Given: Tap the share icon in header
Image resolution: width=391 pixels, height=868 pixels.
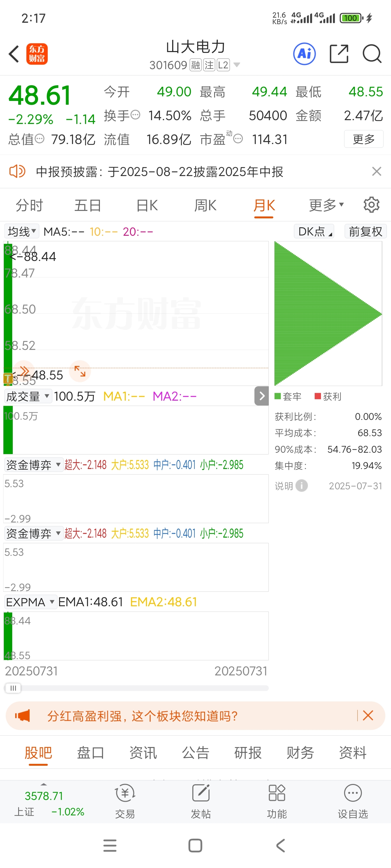Looking at the screenshot, I should click(339, 54).
